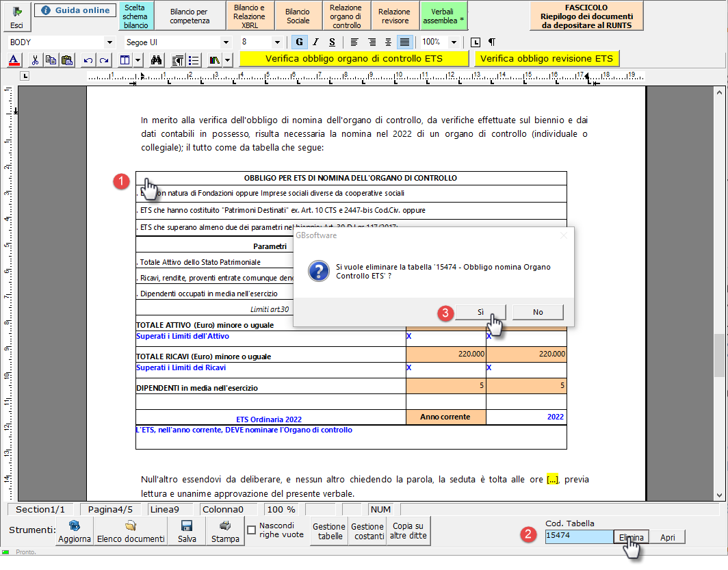This screenshot has width=728, height=570.
Task: Redo the last action
Action: click(x=104, y=60)
